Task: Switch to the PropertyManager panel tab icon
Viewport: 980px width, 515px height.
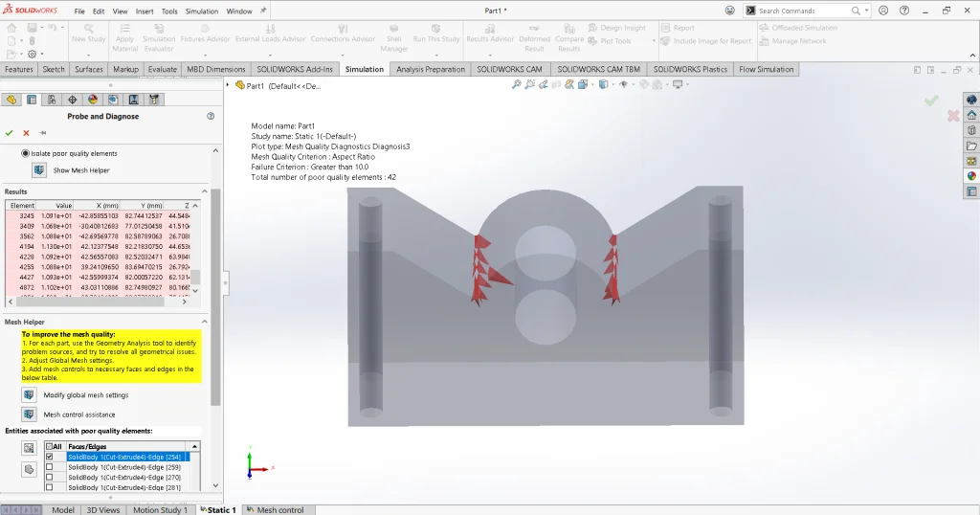Action: 32,100
